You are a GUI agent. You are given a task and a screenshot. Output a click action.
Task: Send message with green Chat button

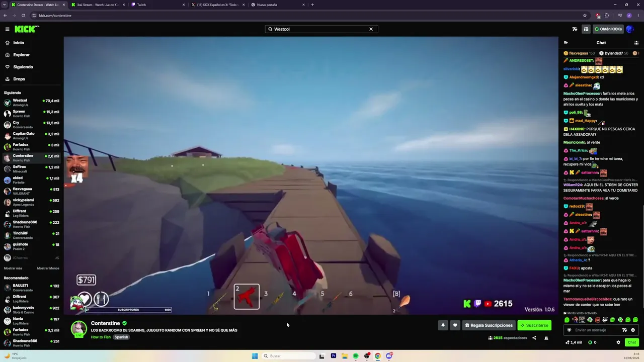[632, 342]
